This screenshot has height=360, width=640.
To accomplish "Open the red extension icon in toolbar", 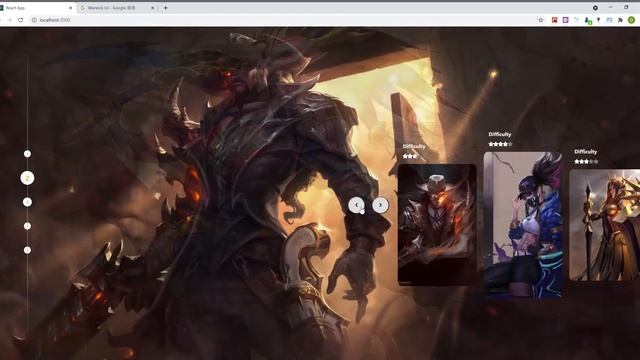I will point(554,20).
